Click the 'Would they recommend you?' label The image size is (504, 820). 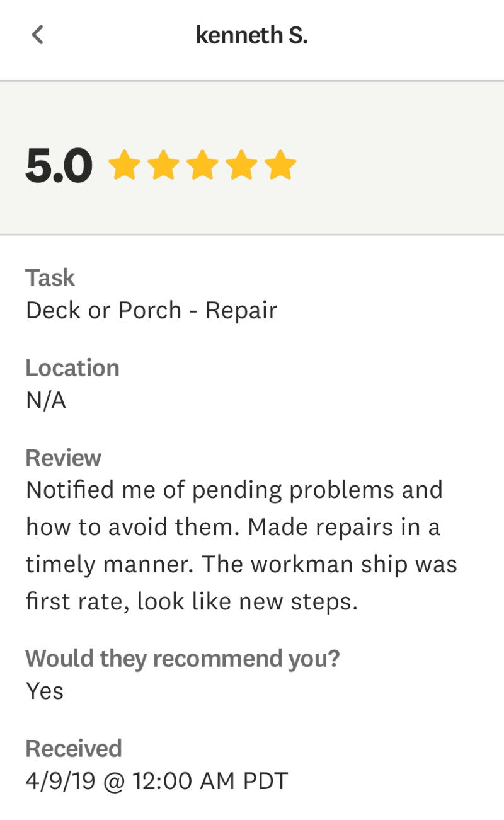tap(182, 659)
